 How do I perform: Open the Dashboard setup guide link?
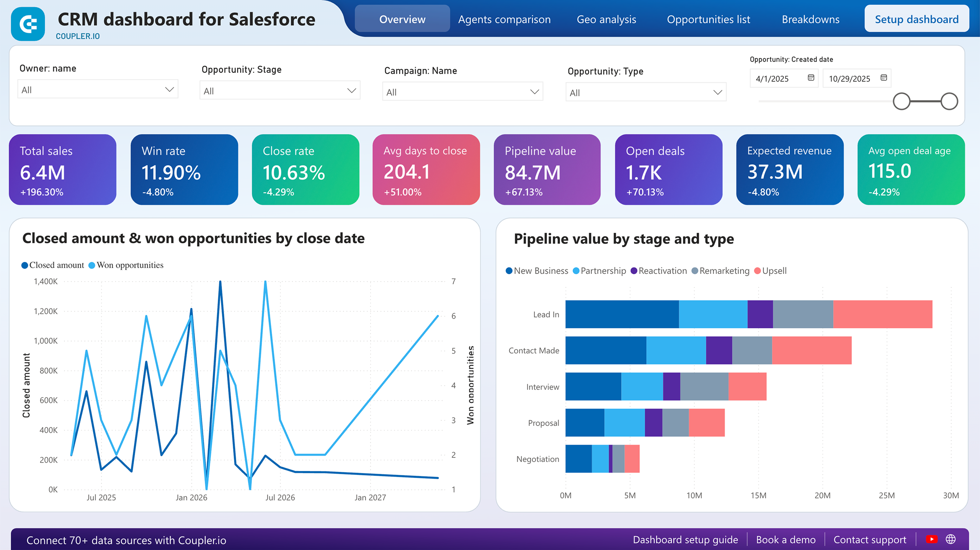tap(686, 540)
